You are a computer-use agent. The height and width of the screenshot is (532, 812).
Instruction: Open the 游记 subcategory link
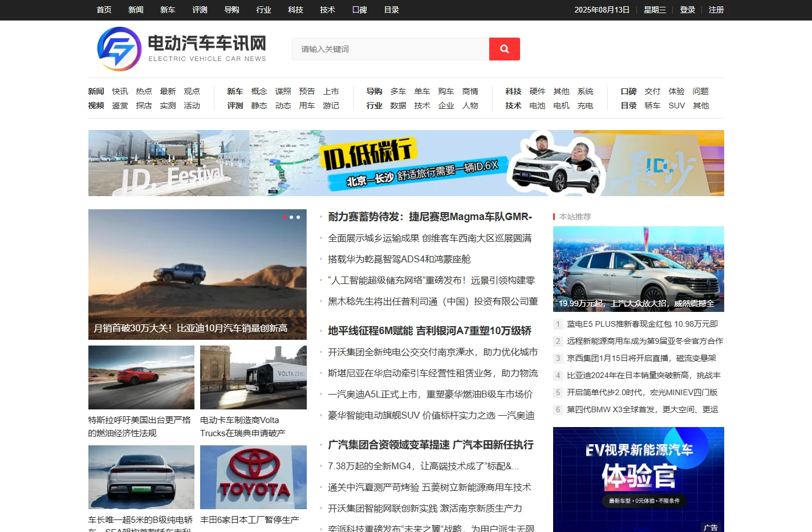[331, 105]
